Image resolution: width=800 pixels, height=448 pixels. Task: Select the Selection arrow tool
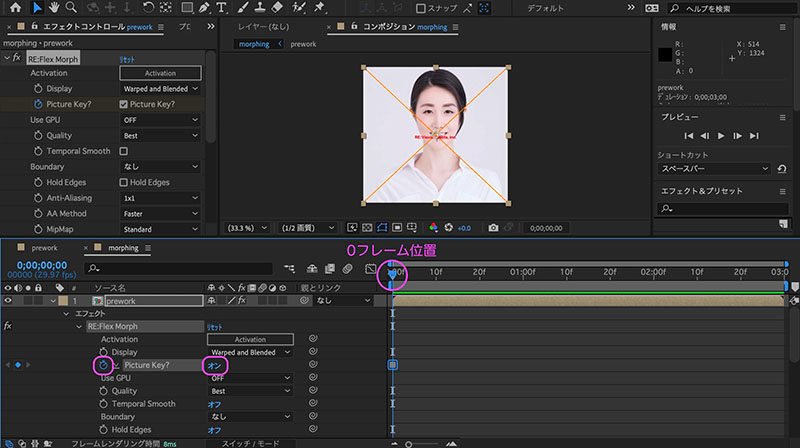pyautogui.click(x=37, y=7)
